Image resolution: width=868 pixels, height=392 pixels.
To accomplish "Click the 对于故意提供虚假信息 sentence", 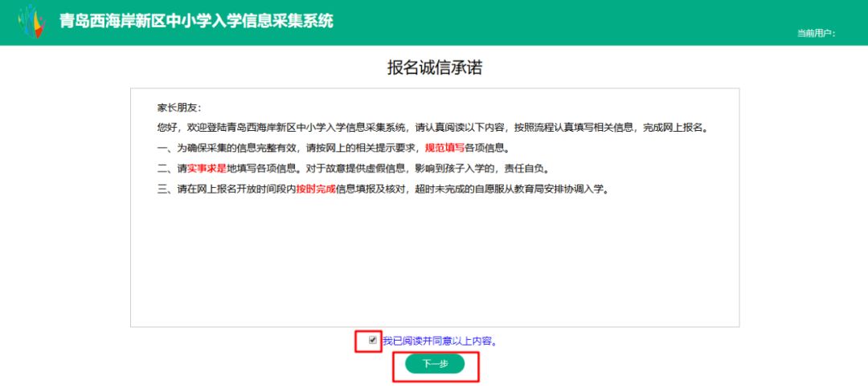I will click(x=354, y=168).
